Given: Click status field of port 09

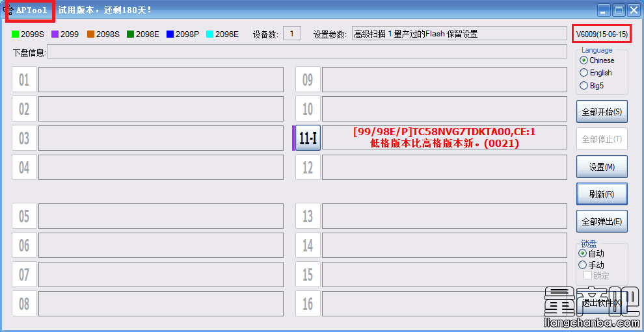Looking at the screenshot, I should 444,80.
